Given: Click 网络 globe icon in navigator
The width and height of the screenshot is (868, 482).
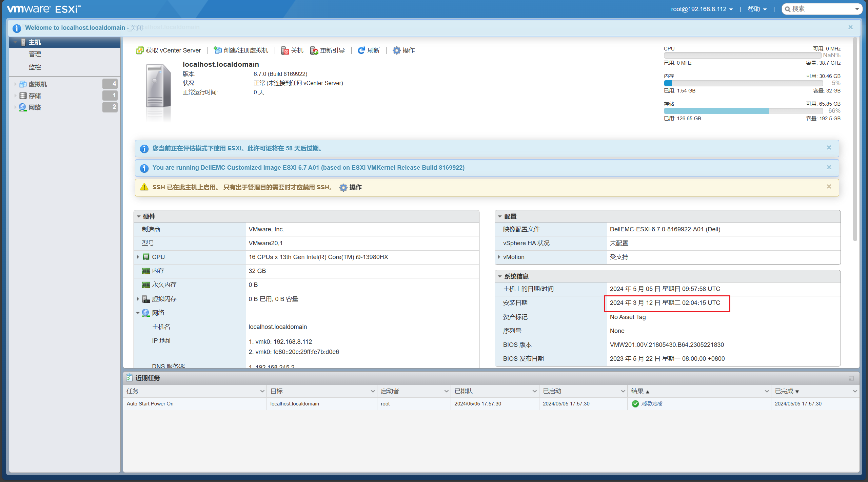Looking at the screenshot, I should [x=23, y=107].
